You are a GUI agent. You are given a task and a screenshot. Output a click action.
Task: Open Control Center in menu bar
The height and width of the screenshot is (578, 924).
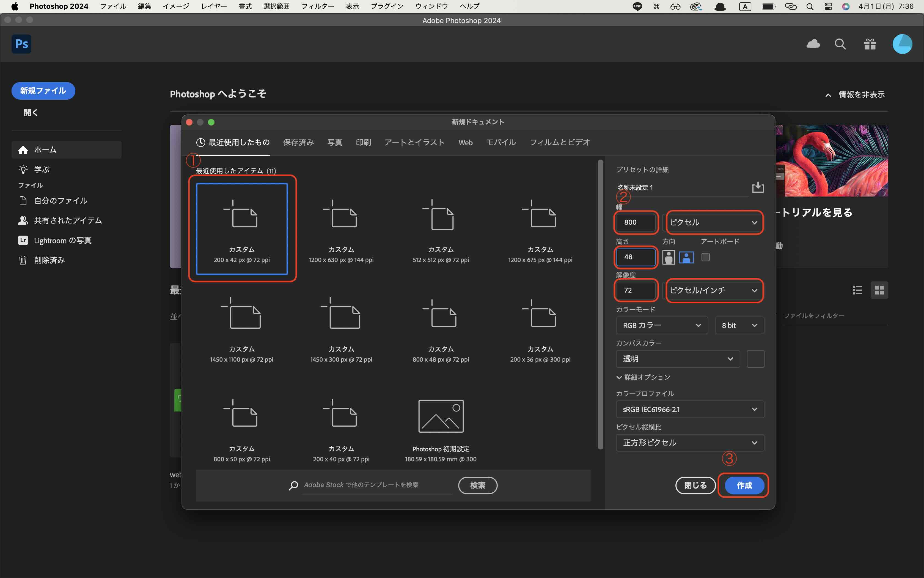pyautogui.click(x=828, y=7)
